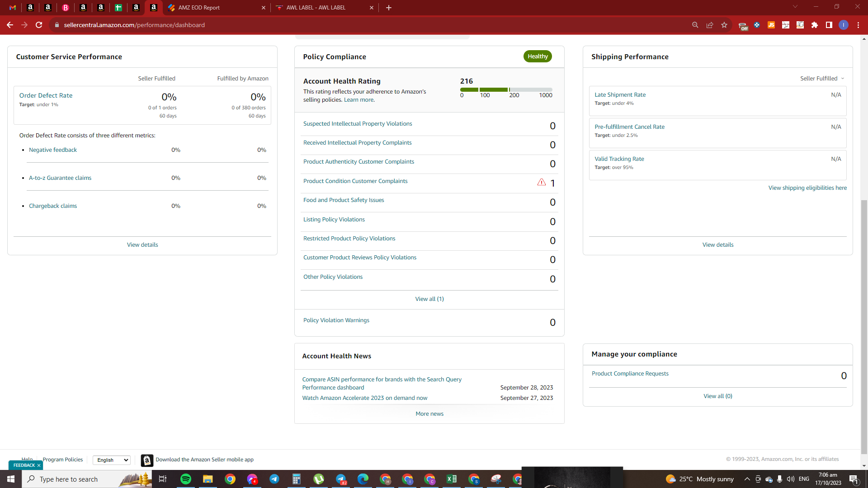This screenshot has height=488, width=868.
Task: Open the Gmail pinned tab
Action: [13, 8]
